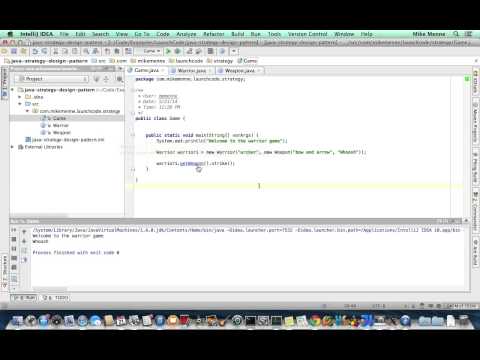This screenshot has height=360, width=480.
Task: Open the Refactor menu
Action: 214,34
